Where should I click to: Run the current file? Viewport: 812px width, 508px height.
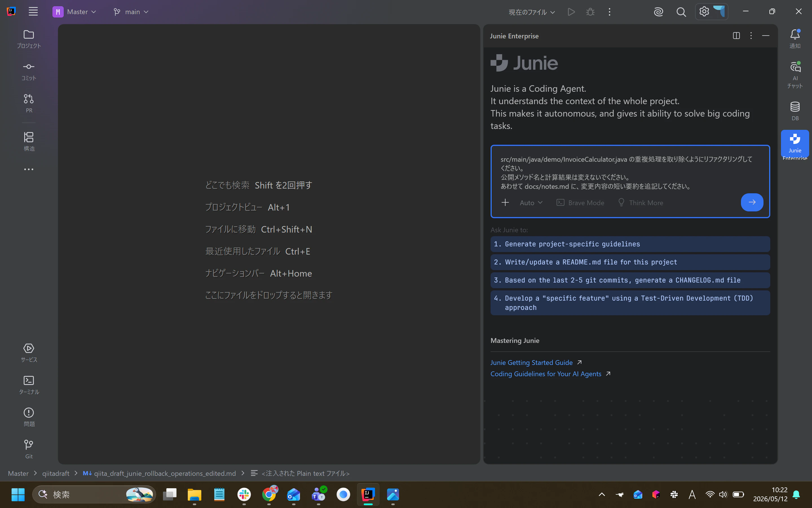coord(571,12)
